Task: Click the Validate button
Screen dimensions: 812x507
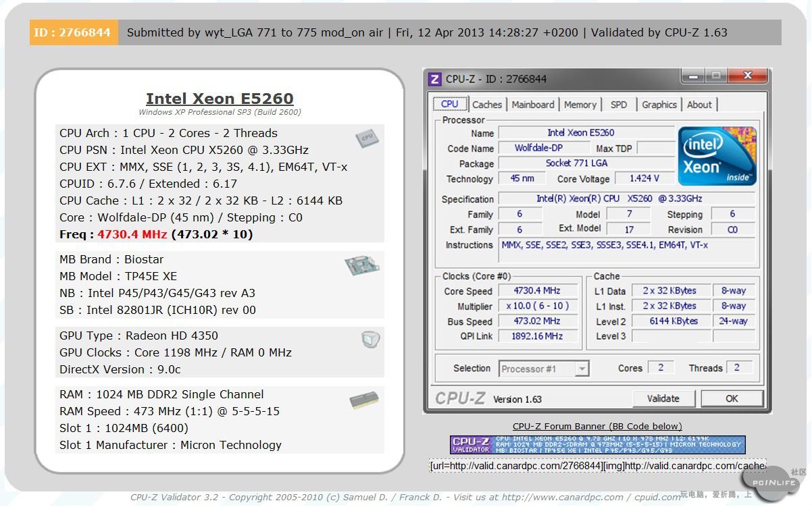Action: (x=663, y=398)
